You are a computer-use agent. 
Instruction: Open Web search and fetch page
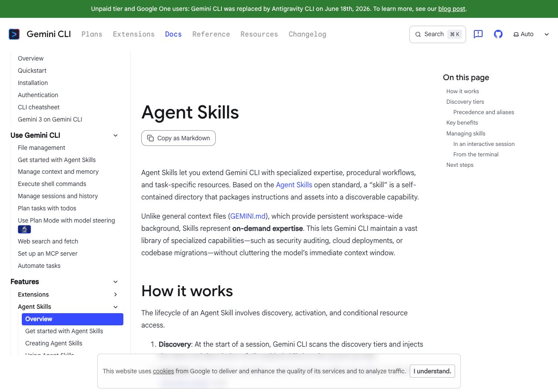pos(48,241)
